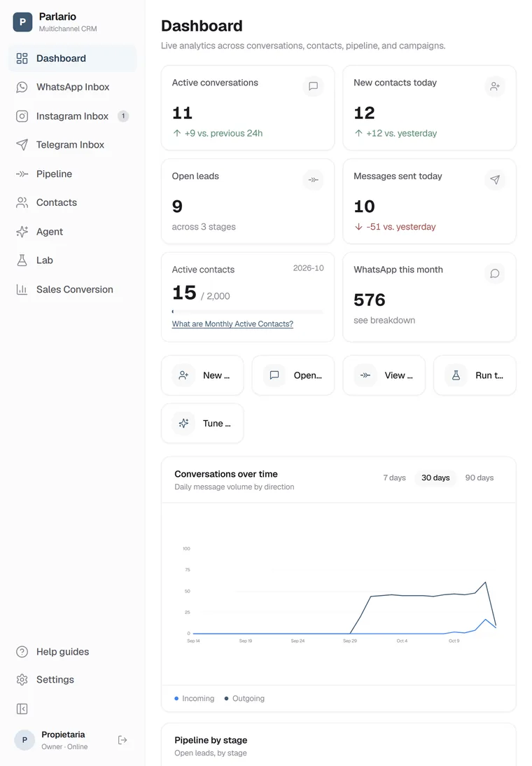The height and width of the screenshot is (766, 532).
Task: Click the Dashboard grid icon in sidebar
Action: pos(22,59)
